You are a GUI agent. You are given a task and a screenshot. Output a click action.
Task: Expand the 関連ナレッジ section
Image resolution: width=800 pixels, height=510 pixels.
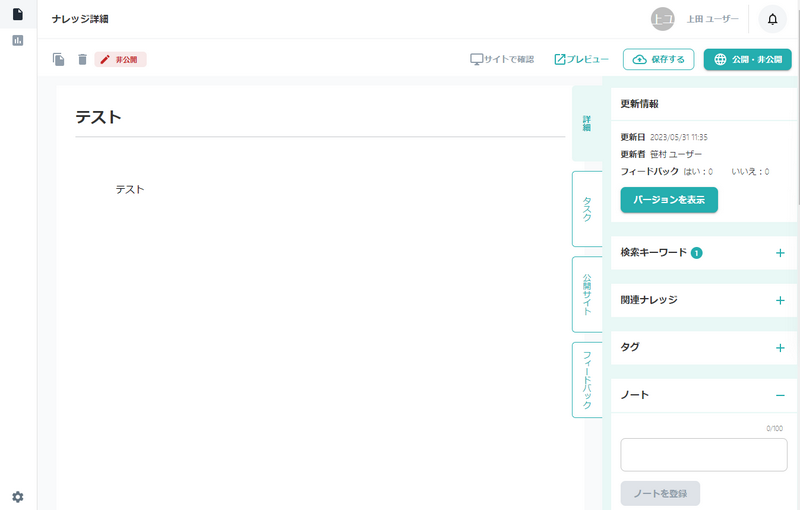pyautogui.click(x=780, y=300)
